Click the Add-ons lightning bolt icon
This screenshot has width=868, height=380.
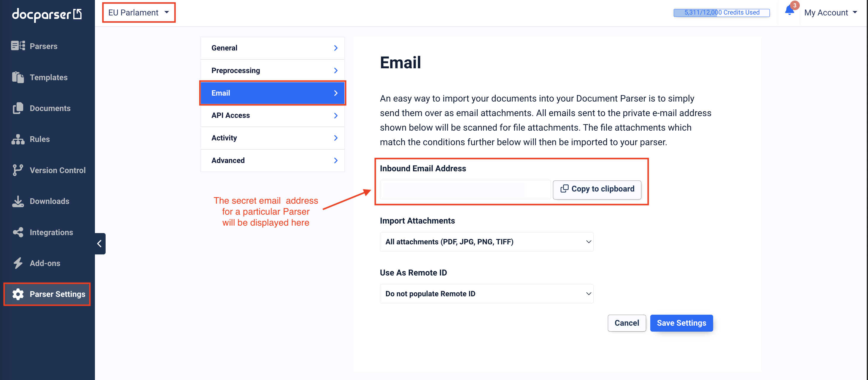18,263
